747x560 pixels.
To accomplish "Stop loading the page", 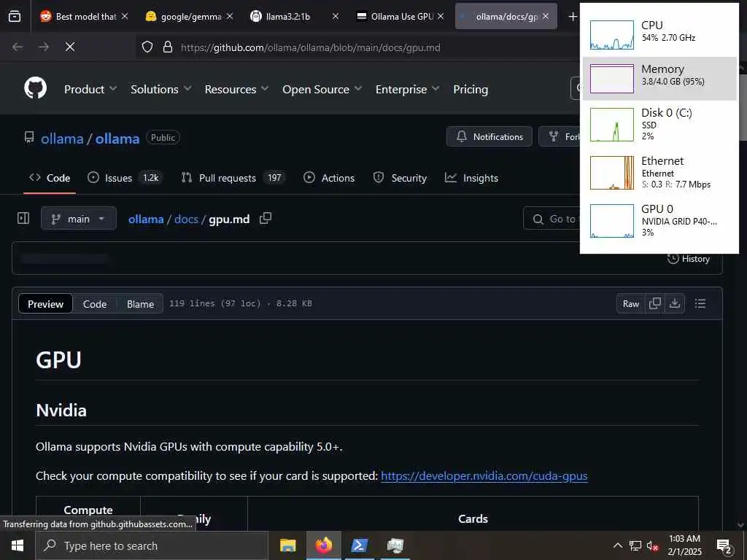I will click(x=70, y=47).
